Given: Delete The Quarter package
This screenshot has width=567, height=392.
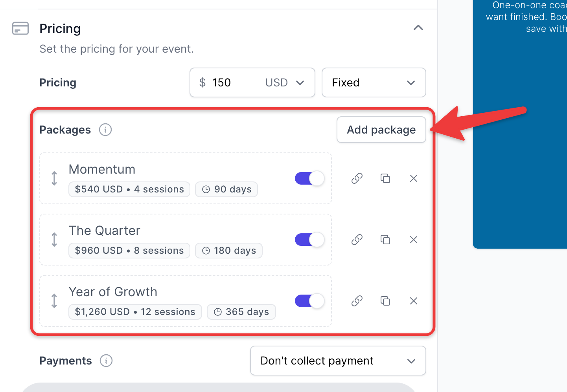Looking at the screenshot, I should click(414, 240).
